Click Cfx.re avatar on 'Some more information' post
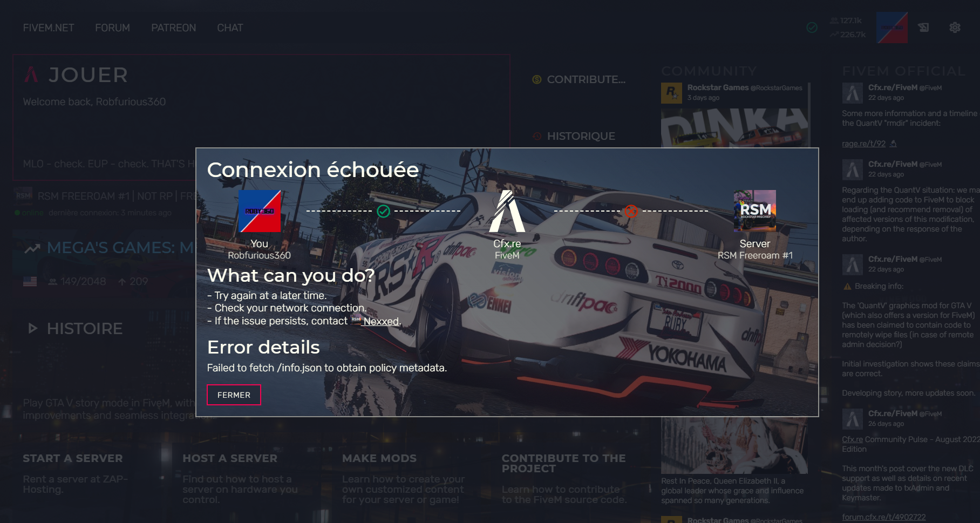Screen dimensions: 980x523 tap(853, 93)
